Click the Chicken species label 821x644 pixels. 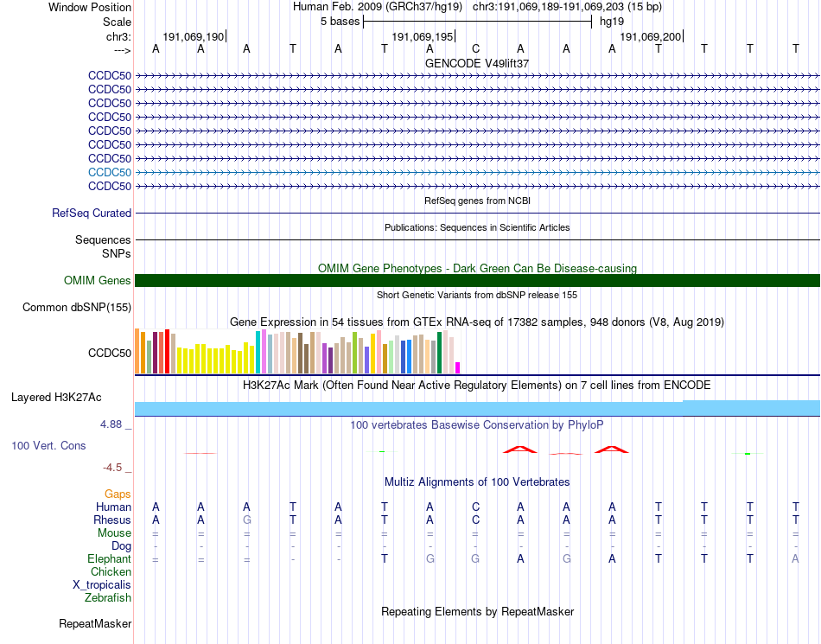111,571
